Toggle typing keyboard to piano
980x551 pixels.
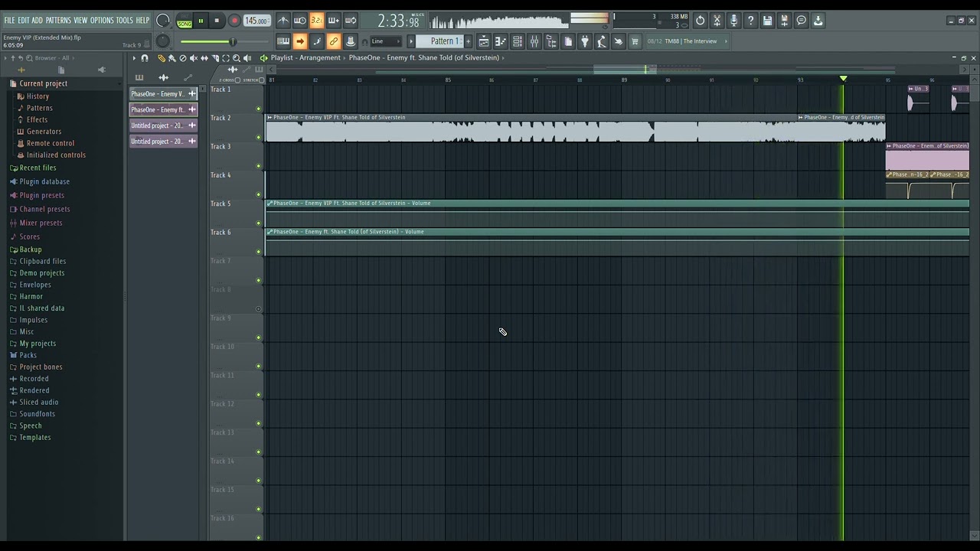click(283, 41)
